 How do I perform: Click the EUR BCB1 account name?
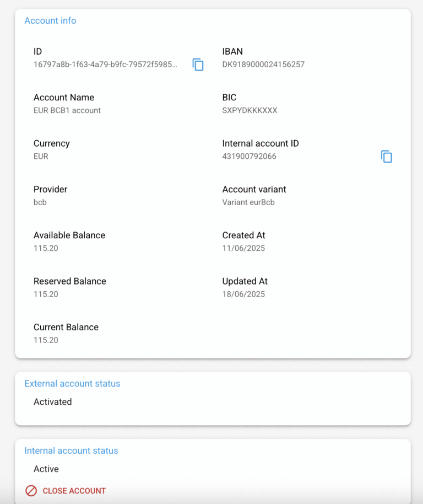[x=67, y=110]
